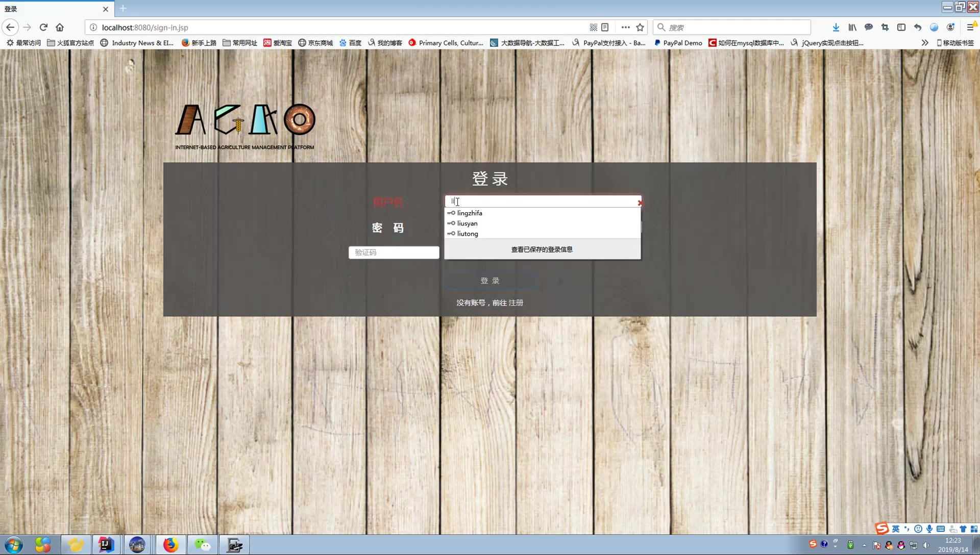
Task: Open page actions three-dot menu
Action: 625,28
